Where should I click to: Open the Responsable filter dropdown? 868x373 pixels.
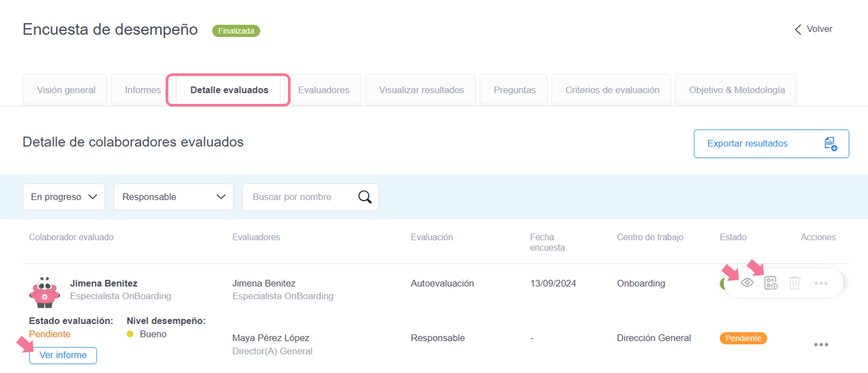click(173, 197)
